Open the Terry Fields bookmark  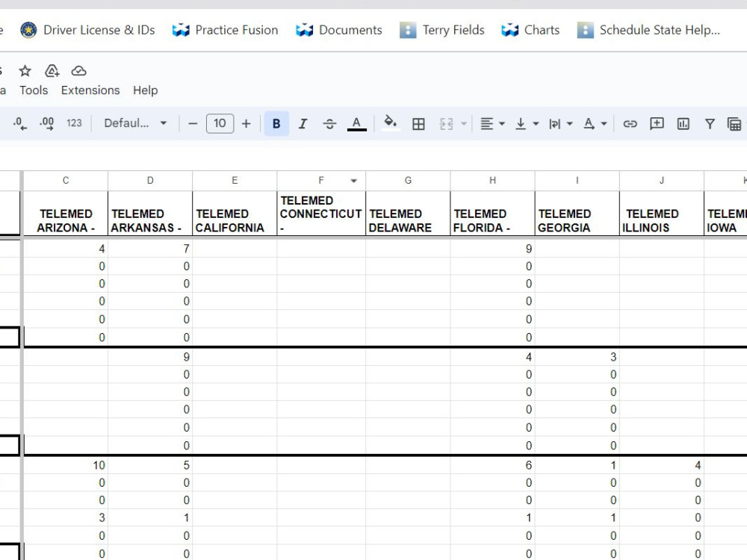442,30
